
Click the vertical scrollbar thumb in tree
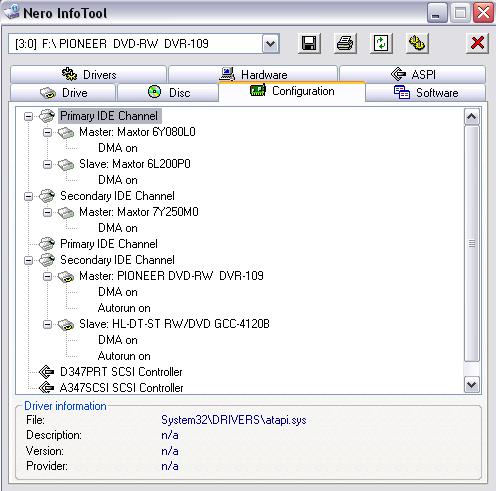point(472,243)
